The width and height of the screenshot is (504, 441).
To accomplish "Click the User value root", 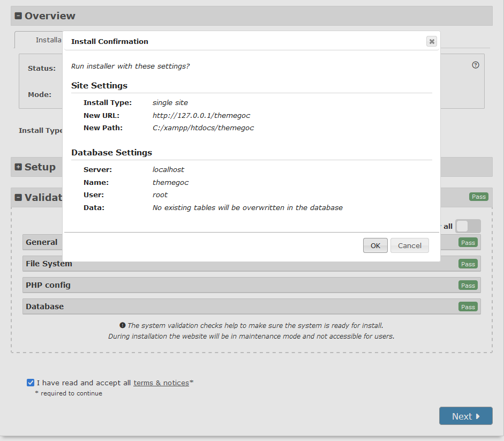I will pyautogui.click(x=160, y=195).
